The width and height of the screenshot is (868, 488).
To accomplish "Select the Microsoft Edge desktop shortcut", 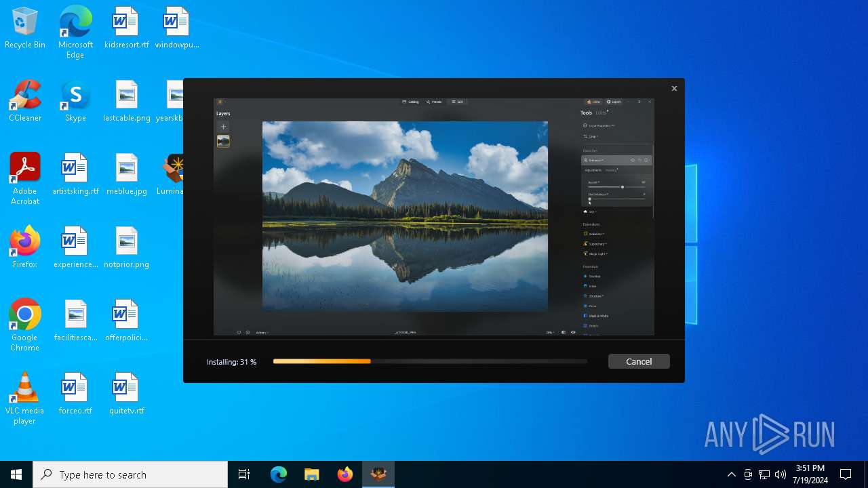I will pyautogui.click(x=75, y=32).
